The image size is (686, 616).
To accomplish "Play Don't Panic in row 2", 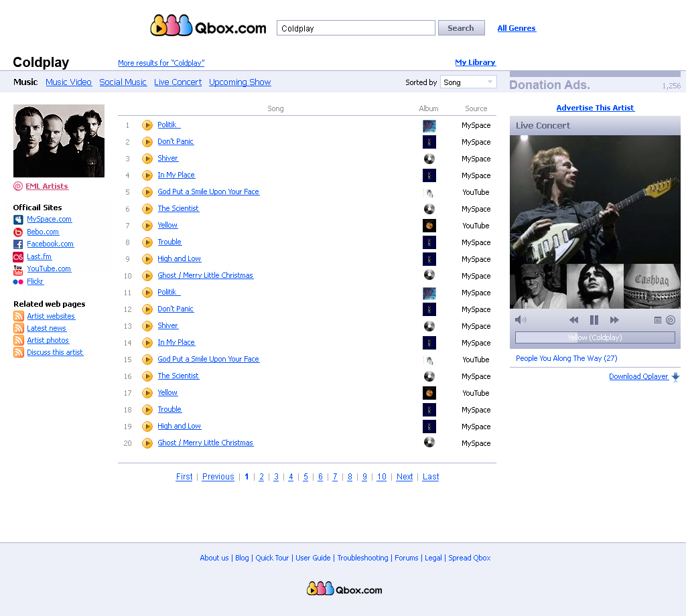I will 147,142.
